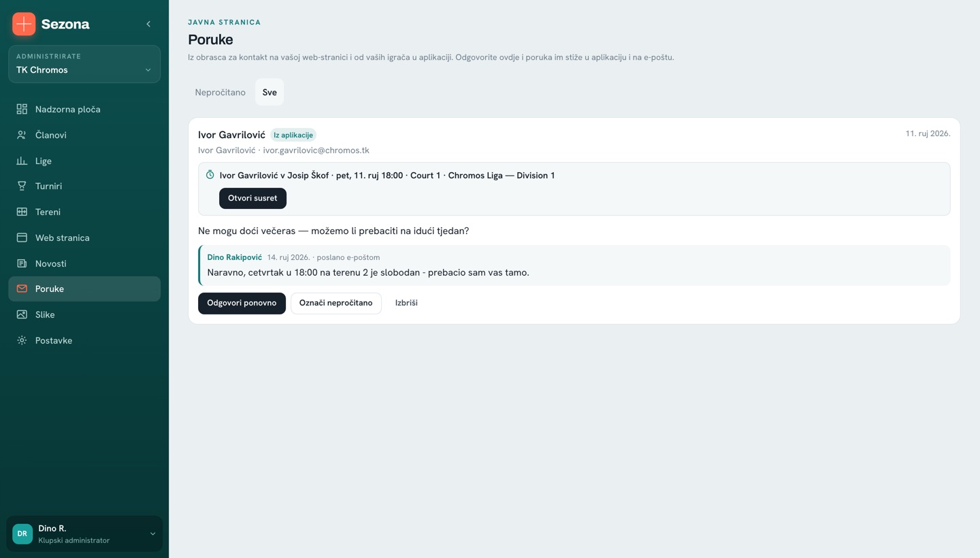Click the Poruke envelope icon
This screenshot has width=980, height=558.
click(22, 289)
